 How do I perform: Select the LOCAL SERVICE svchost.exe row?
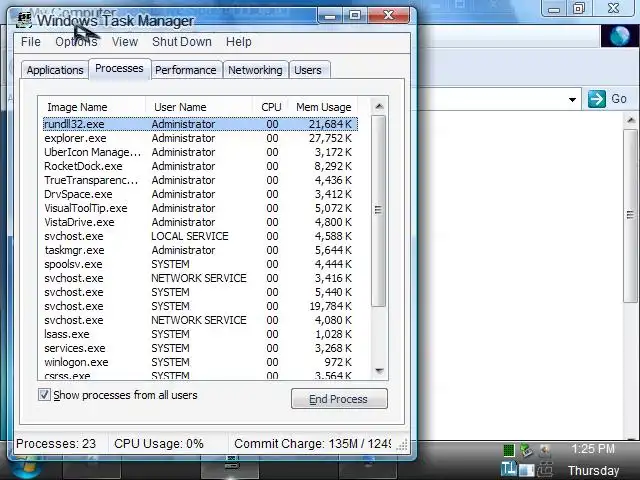200,236
